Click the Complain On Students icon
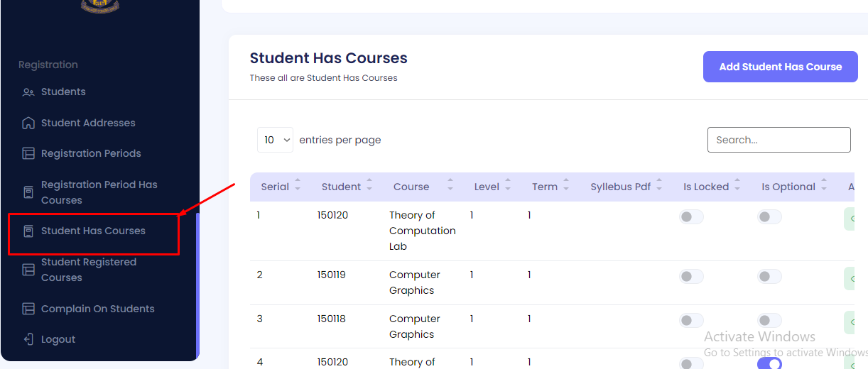This screenshot has width=868, height=369. [28, 309]
